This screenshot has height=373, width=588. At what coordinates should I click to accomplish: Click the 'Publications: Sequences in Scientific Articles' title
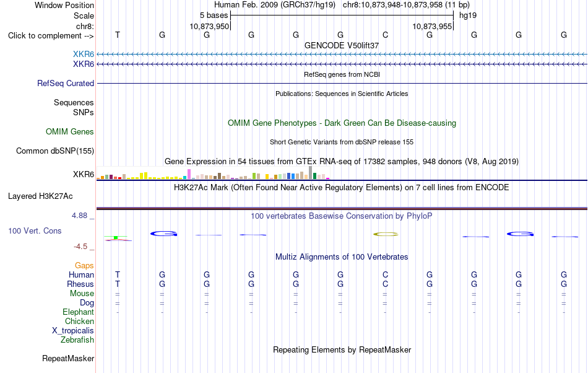342,94
